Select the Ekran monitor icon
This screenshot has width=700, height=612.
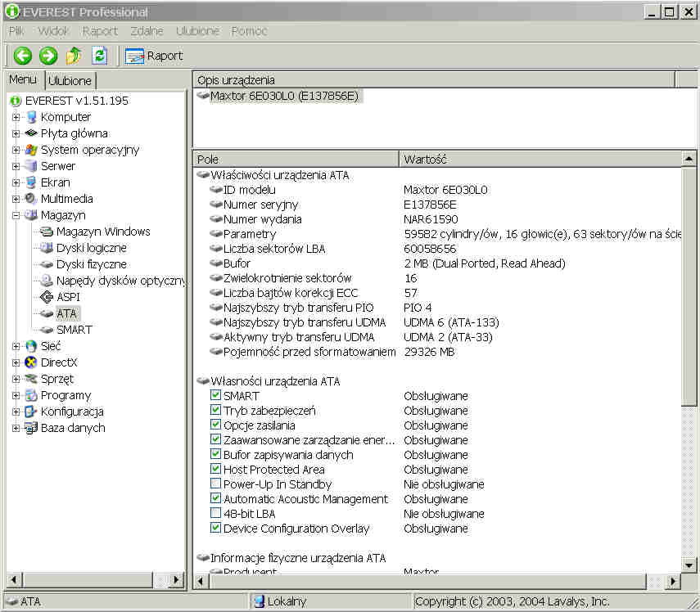click(x=31, y=182)
